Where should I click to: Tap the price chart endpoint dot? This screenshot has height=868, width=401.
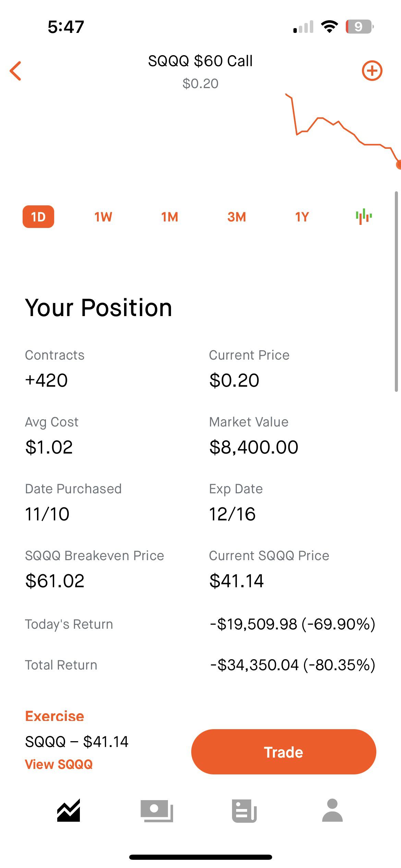(399, 165)
